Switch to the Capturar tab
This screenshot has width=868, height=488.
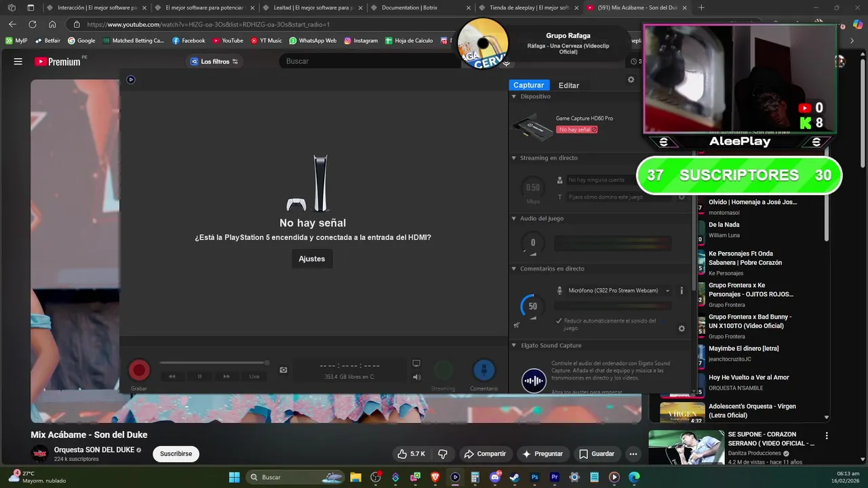pyautogui.click(x=528, y=85)
